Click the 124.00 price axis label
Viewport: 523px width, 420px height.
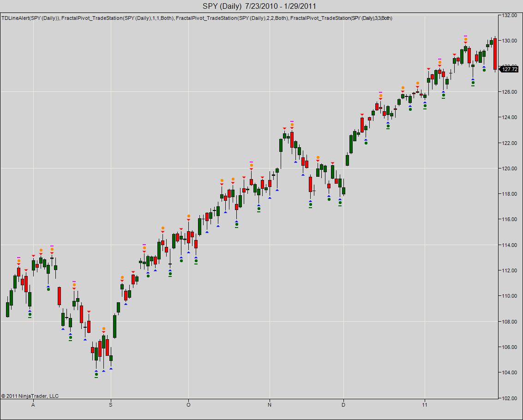510,117
